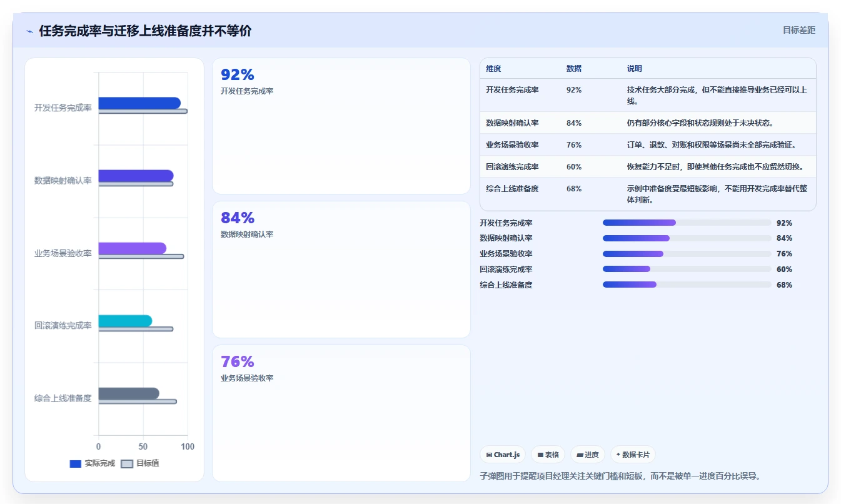
Task: Click the 业务场景验收率 progress bar
Action: [687, 254]
